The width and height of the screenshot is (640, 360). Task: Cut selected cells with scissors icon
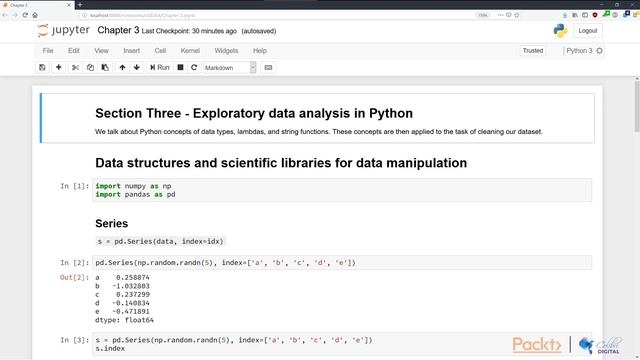pyautogui.click(x=75, y=67)
